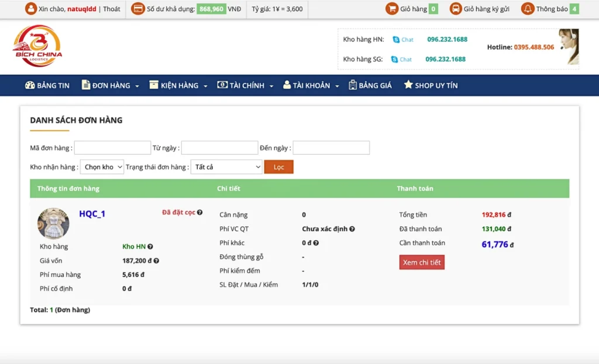Focus the Mã đơn hàng input field

pyautogui.click(x=112, y=148)
